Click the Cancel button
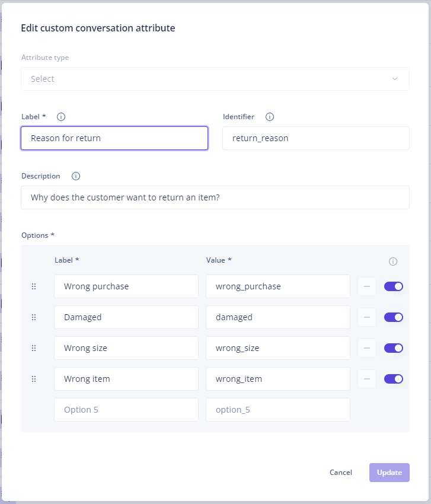 [341, 473]
